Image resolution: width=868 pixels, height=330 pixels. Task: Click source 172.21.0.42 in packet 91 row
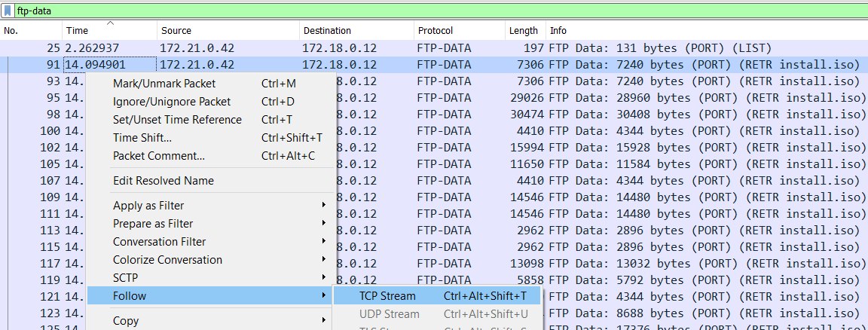click(197, 65)
